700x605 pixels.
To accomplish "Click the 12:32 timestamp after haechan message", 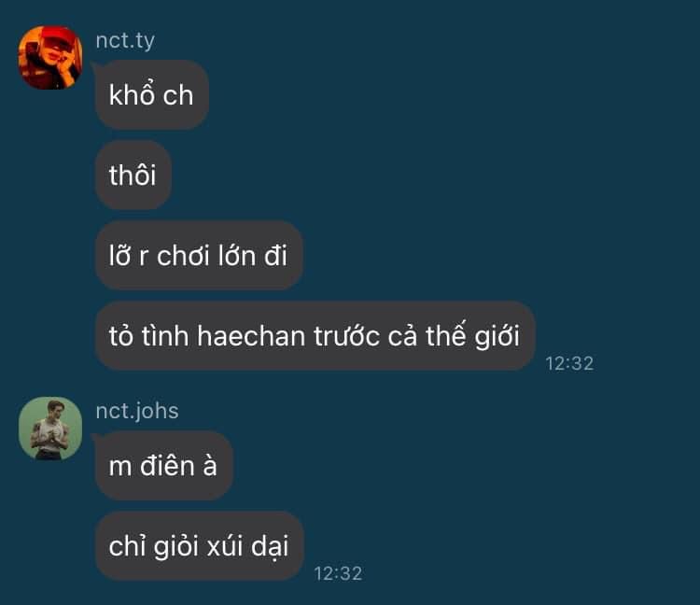I will (x=569, y=363).
